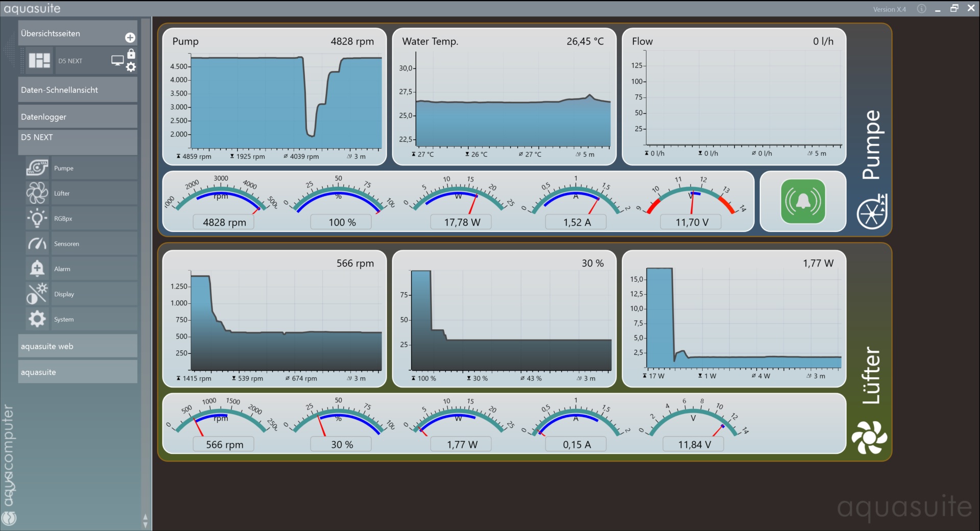Screen dimensions: 980x531
Task: Click the green alarm bell button
Action: [x=803, y=201]
